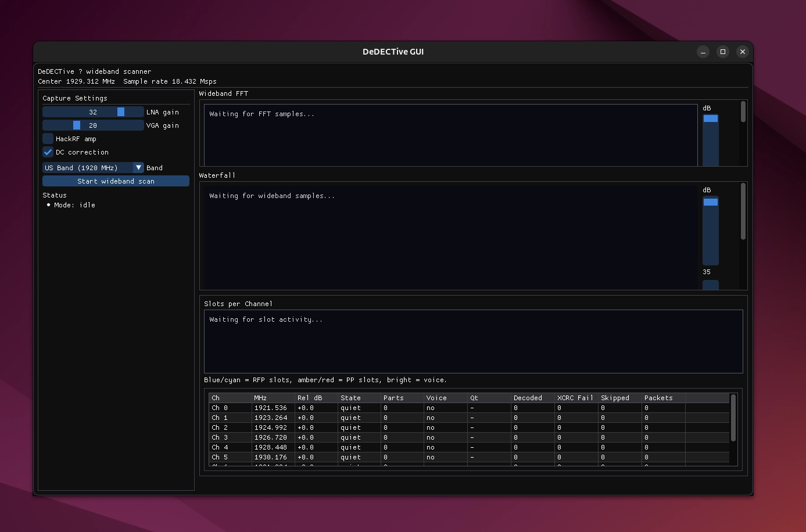Click the channel table vertical scrollbar
806x532 pixels.
coord(733,418)
